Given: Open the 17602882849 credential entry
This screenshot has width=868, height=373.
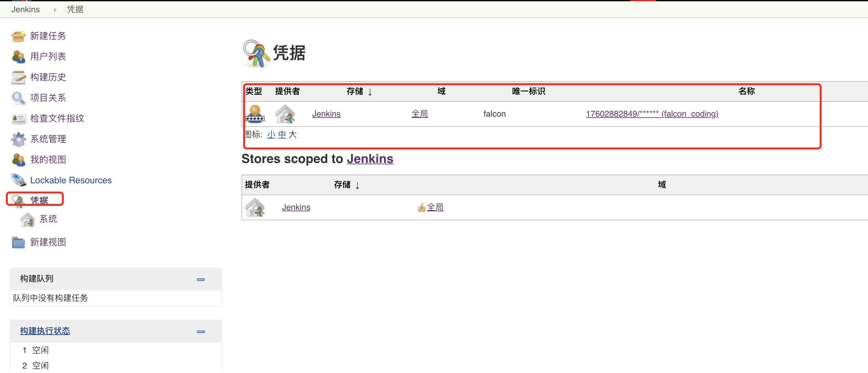Looking at the screenshot, I should [652, 114].
